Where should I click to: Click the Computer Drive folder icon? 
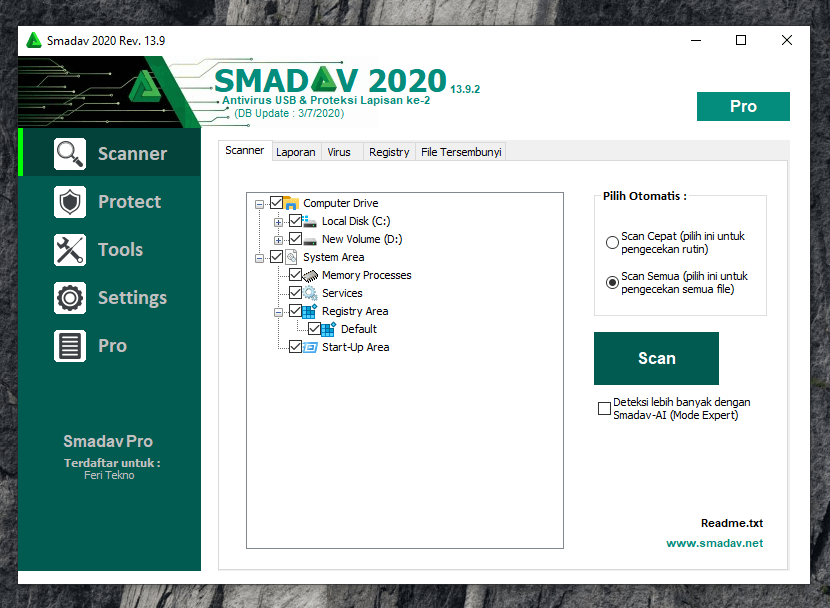tap(291, 203)
